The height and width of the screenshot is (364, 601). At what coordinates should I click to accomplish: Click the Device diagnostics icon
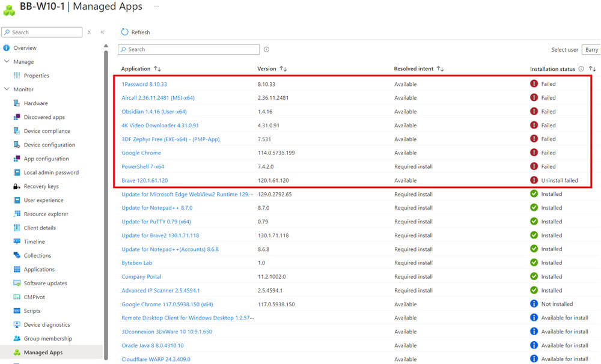click(17, 324)
